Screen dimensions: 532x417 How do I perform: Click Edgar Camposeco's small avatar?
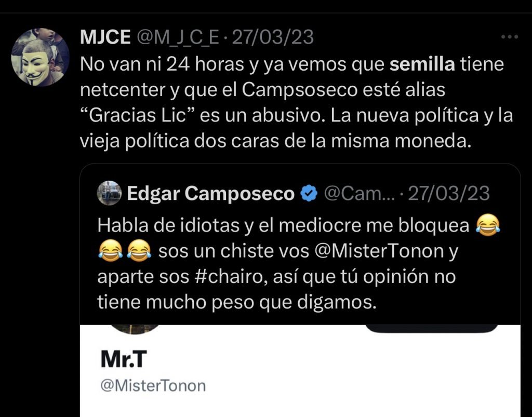109,193
